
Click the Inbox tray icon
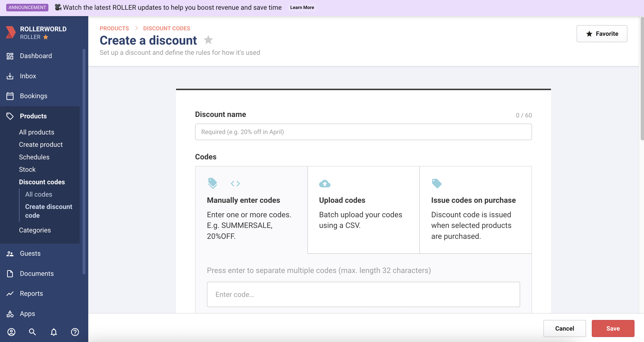pos(10,76)
